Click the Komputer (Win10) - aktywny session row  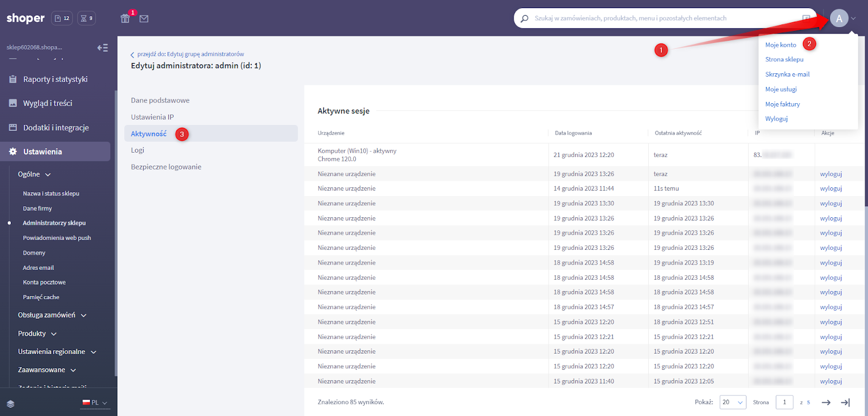[x=584, y=155]
